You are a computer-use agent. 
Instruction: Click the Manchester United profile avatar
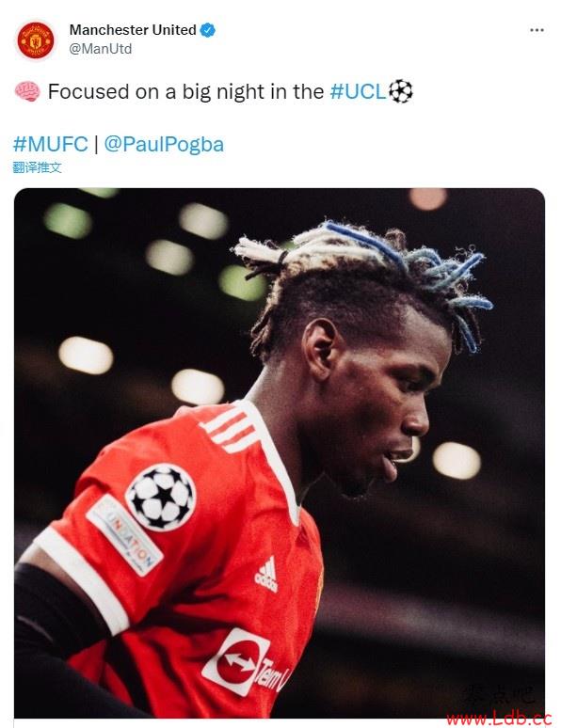36,40
